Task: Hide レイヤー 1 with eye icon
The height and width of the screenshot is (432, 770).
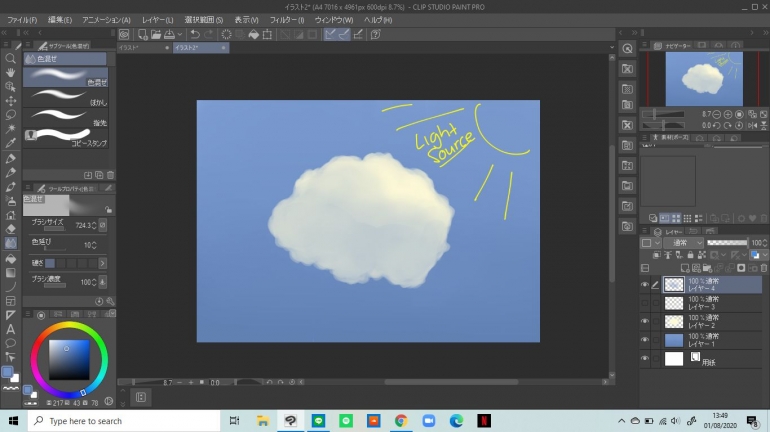Action: (x=645, y=340)
